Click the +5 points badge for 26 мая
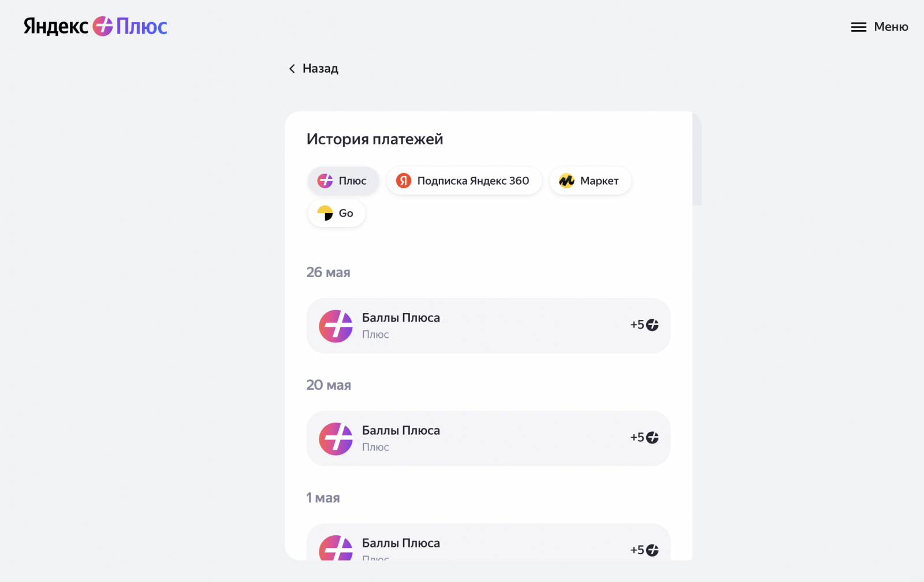Image resolution: width=924 pixels, height=582 pixels. (x=644, y=324)
